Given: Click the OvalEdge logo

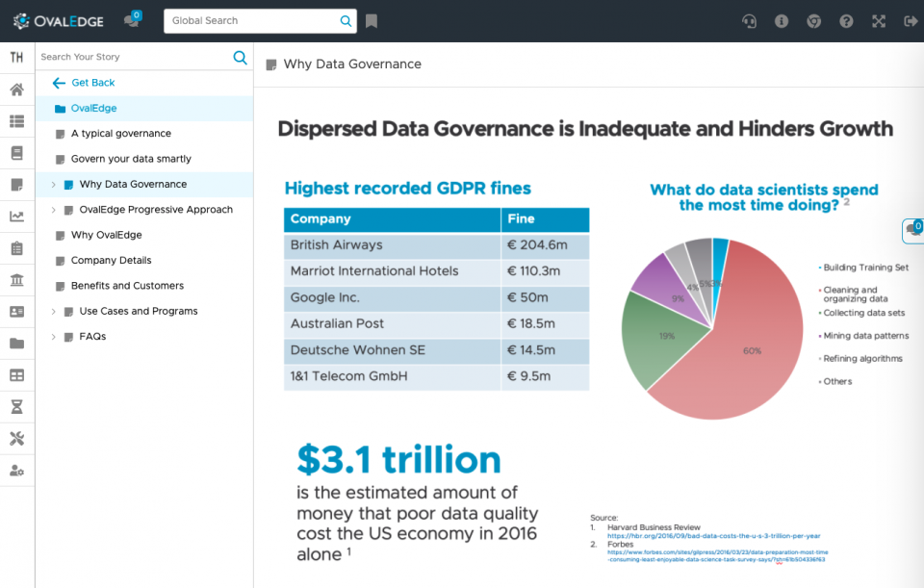Looking at the screenshot, I should click(59, 21).
